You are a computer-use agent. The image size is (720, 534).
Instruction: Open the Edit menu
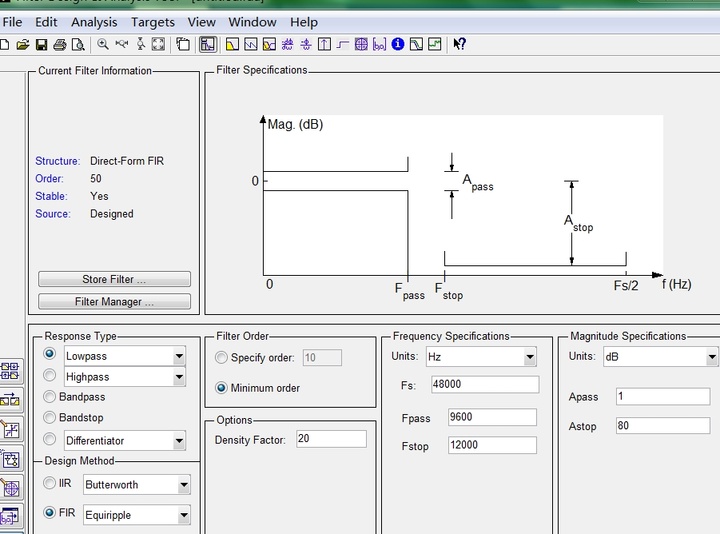click(x=46, y=22)
